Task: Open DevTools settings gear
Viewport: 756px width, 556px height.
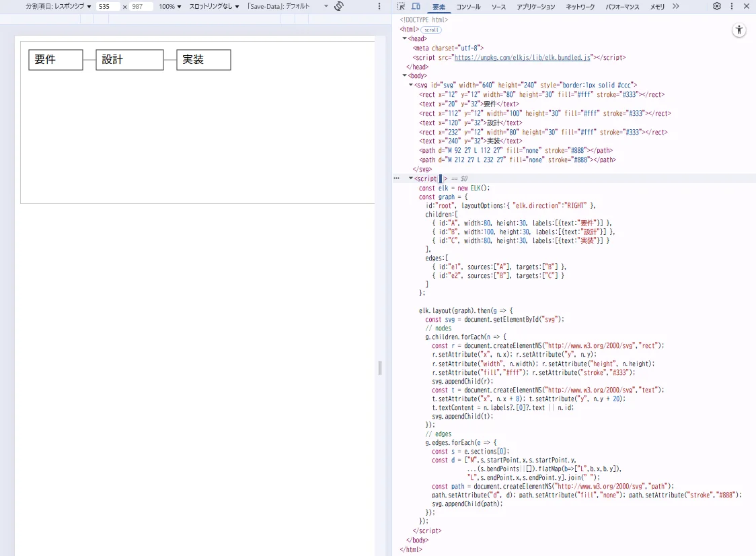Action: click(x=717, y=6)
